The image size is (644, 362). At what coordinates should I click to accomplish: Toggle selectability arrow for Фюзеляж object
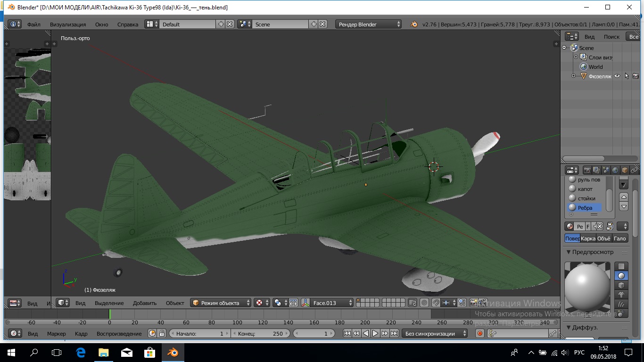[627, 76]
